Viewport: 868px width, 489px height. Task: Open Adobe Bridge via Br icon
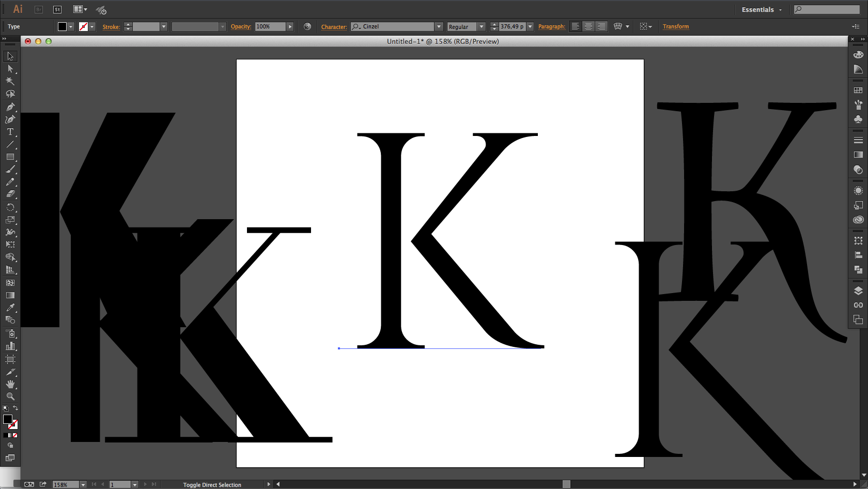pos(39,9)
